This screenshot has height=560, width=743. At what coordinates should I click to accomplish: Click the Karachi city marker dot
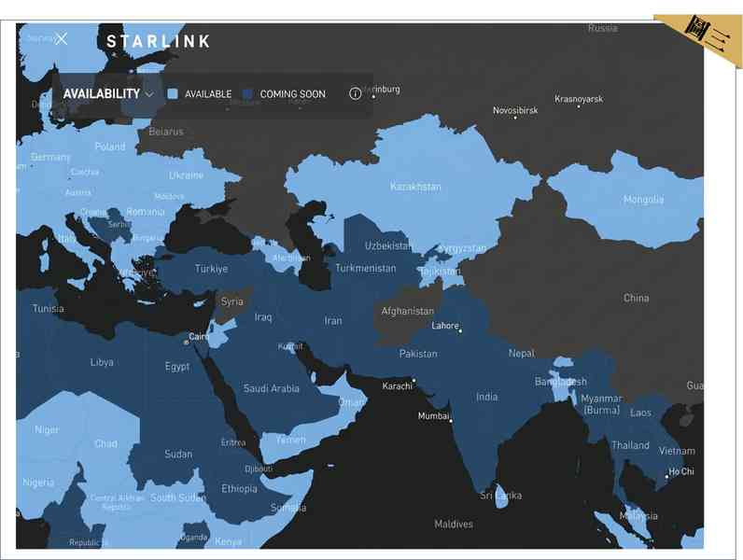[x=414, y=380]
